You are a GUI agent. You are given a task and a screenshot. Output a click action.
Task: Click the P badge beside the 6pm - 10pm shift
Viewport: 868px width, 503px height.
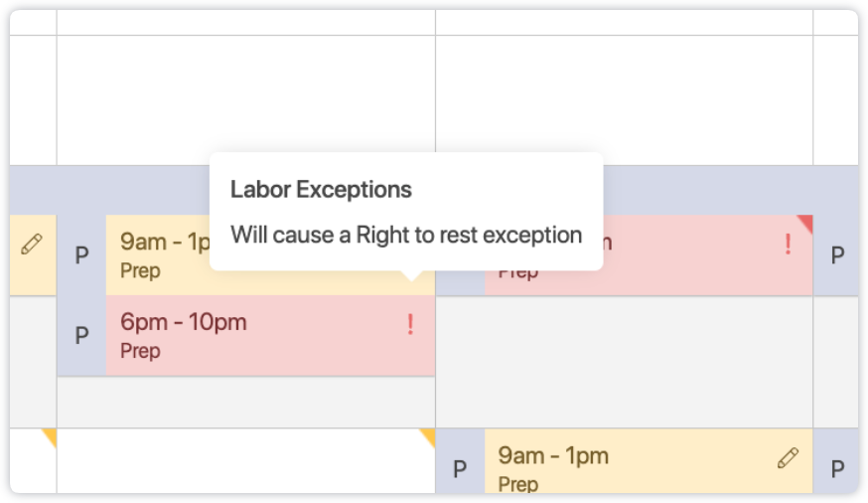pyautogui.click(x=81, y=336)
